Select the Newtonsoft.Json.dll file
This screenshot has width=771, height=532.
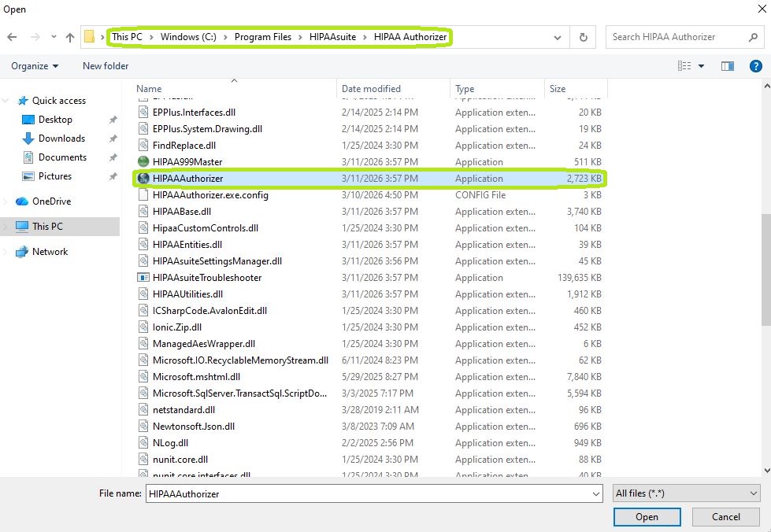coord(193,427)
